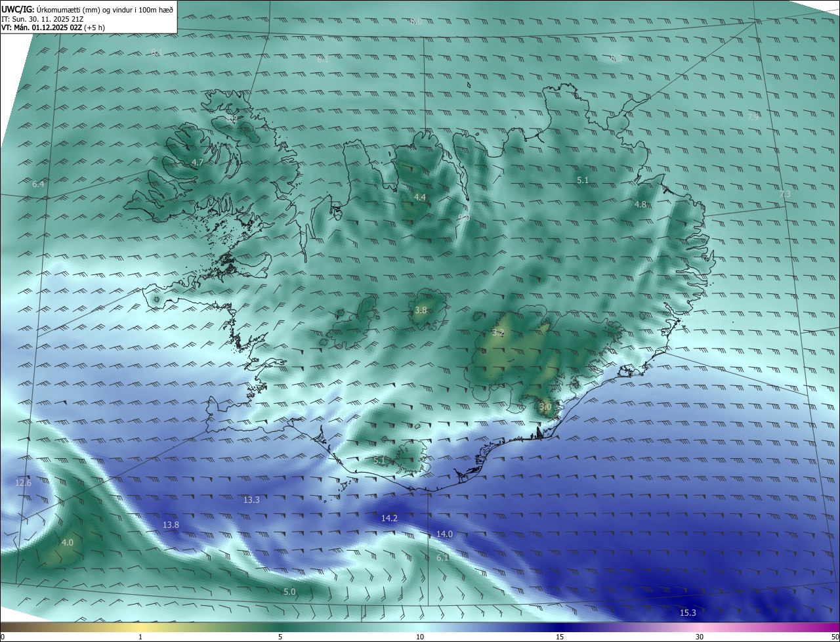Image resolution: width=840 pixels, height=642 pixels.
Task: Click the 4.0 value on the map
Action: coord(67,543)
